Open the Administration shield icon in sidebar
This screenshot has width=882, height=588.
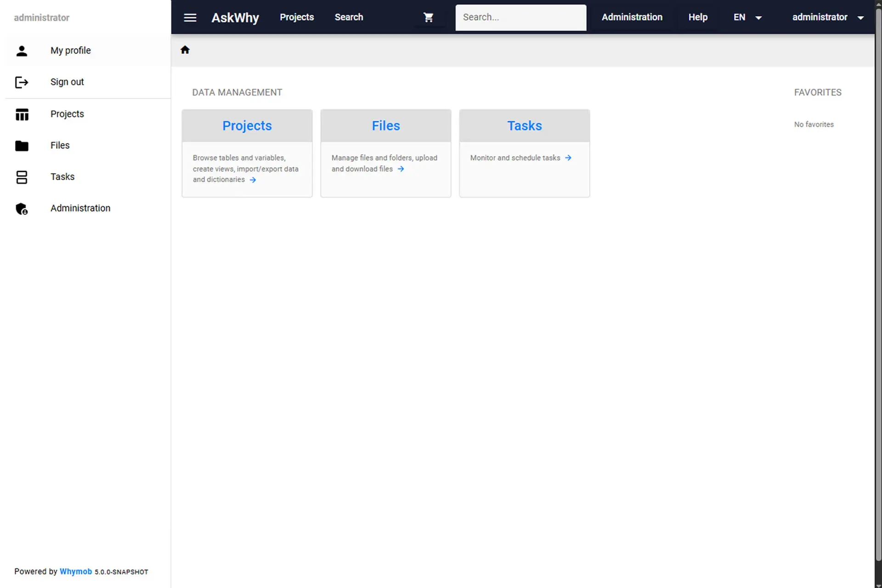pos(22,209)
